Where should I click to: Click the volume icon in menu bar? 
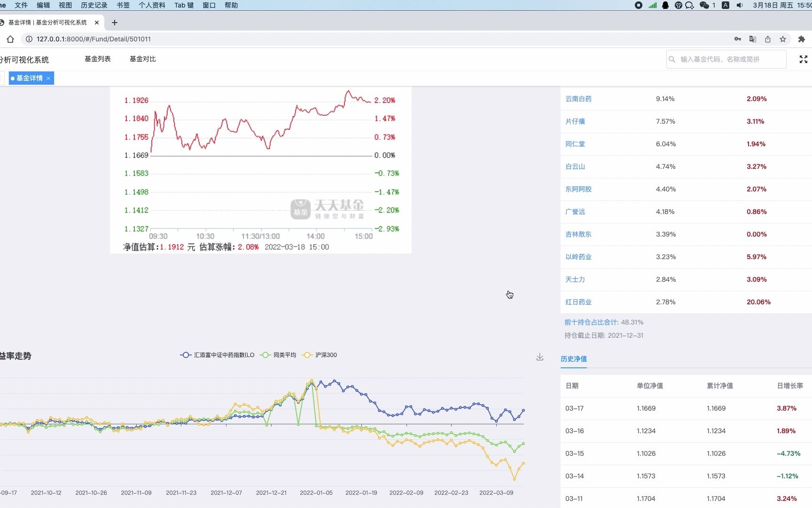tap(740, 5)
